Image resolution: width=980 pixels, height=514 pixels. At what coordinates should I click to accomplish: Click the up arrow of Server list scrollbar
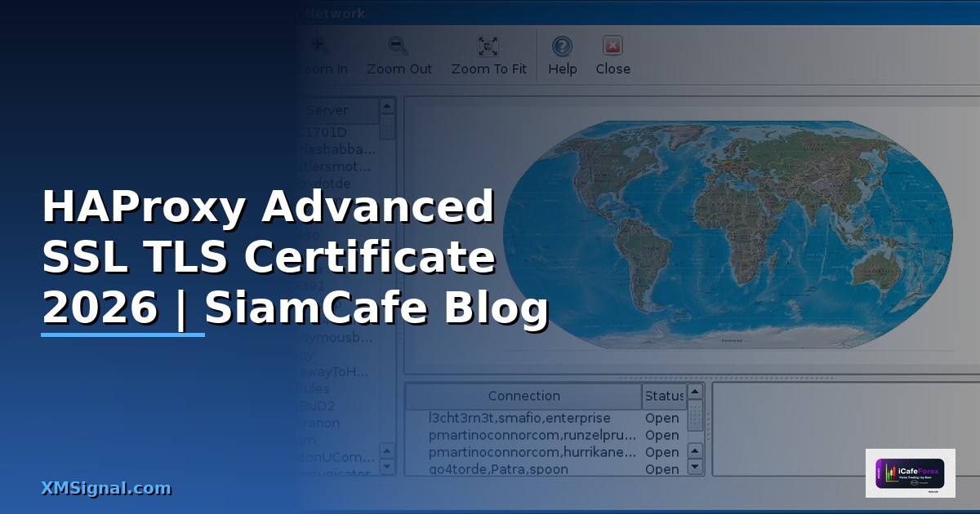pos(387,107)
